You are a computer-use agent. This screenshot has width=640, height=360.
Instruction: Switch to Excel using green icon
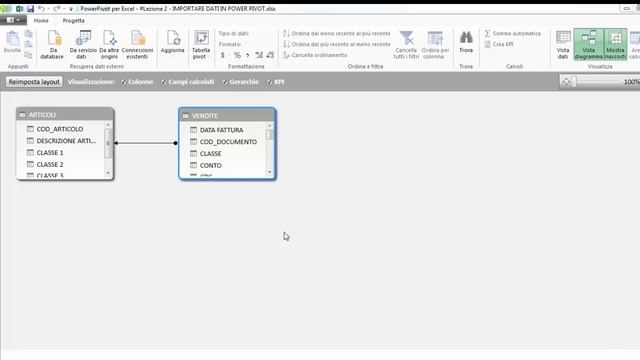click(x=19, y=9)
